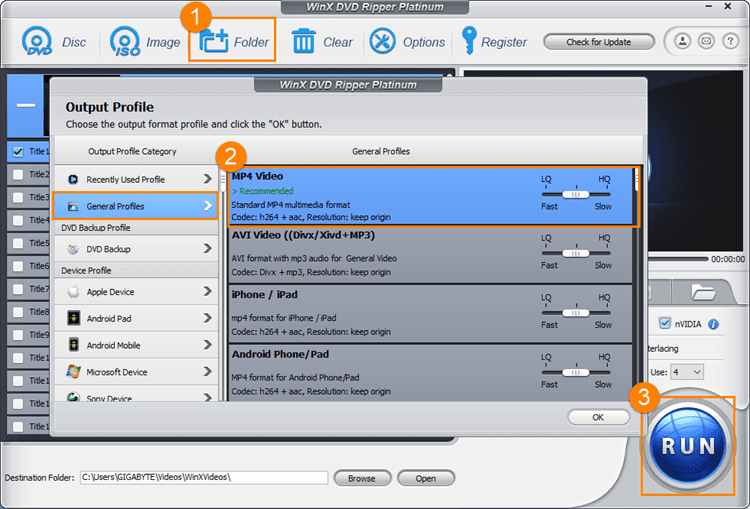Open the help question mark icon
This screenshot has height=509, width=750.
click(x=730, y=42)
